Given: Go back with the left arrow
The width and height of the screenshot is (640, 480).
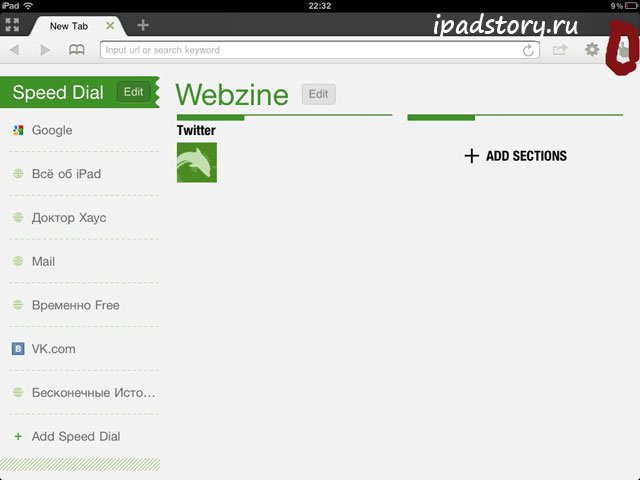Looking at the screenshot, I should pyautogui.click(x=15, y=50).
